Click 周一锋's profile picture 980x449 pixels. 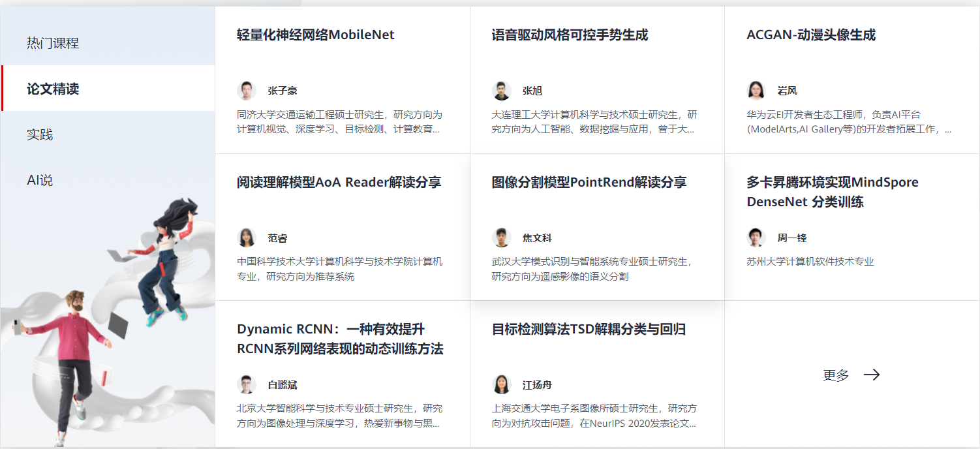pos(756,238)
